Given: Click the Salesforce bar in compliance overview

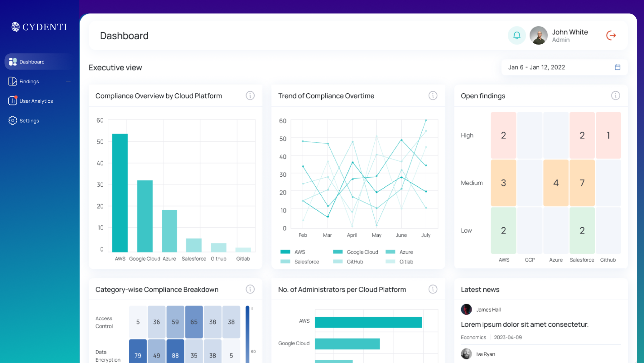Looking at the screenshot, I should pyautogui.click(x=194, y=245).
